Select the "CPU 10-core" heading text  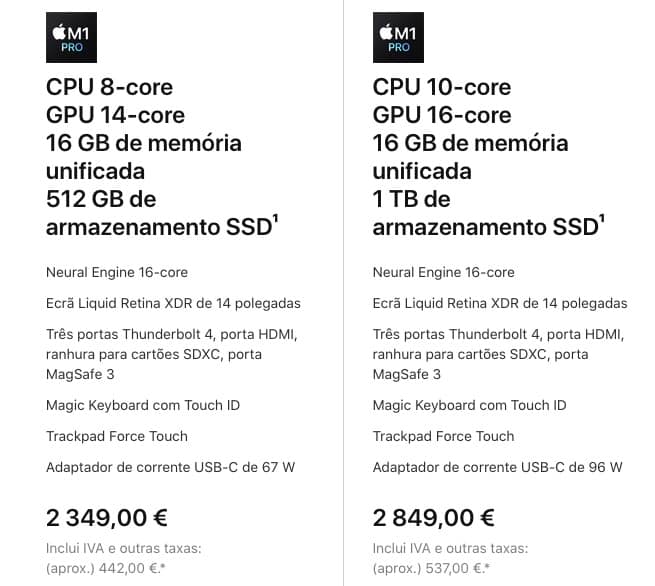point(442,86)
